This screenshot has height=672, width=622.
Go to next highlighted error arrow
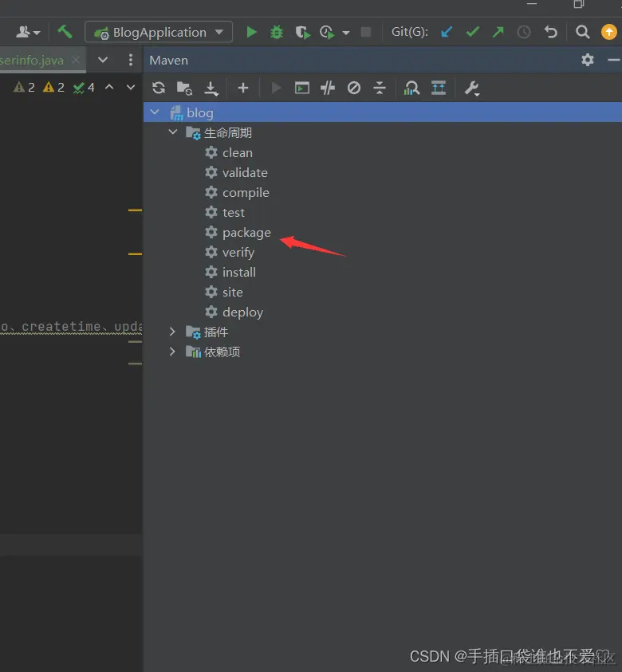[131, 88]
